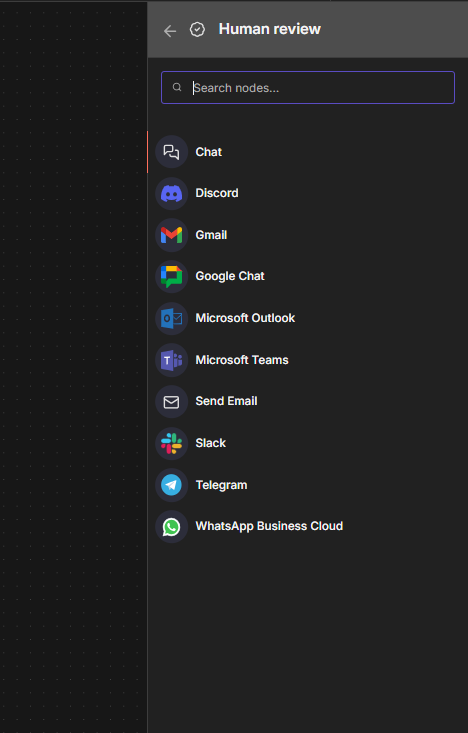Screen dimensions: 468x733
Task: Choose the Telegram node label
Action: pos(221,485)
